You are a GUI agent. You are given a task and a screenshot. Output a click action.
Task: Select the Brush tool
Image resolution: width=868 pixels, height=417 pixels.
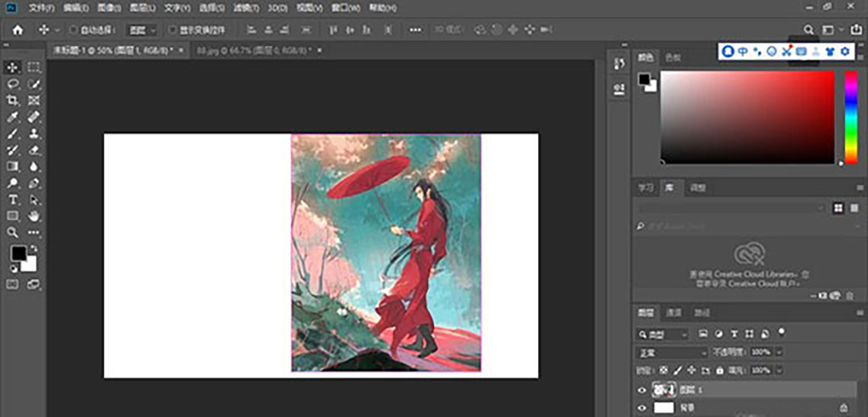point(13,134)
